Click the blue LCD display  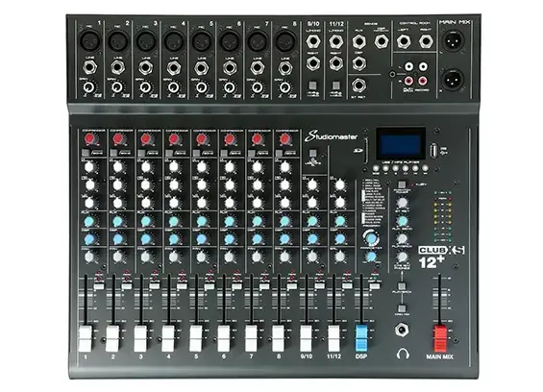(401, 144)
